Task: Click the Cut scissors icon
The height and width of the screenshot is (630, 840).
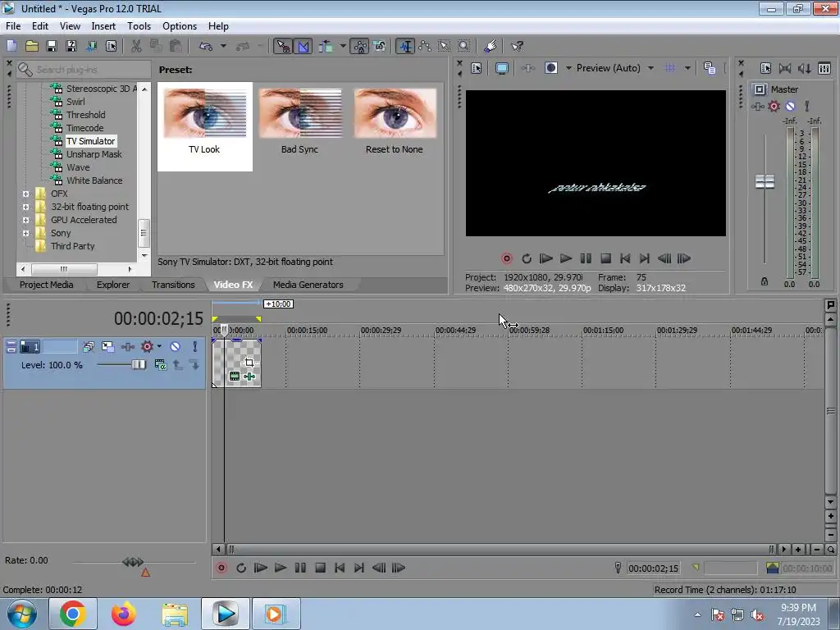Action: 137,47
